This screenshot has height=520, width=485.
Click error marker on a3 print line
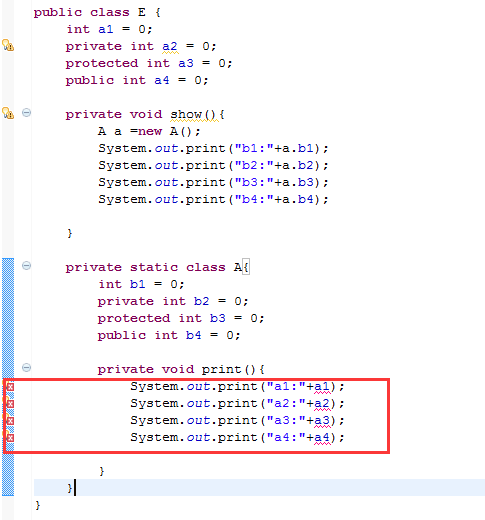coord(10,421)
